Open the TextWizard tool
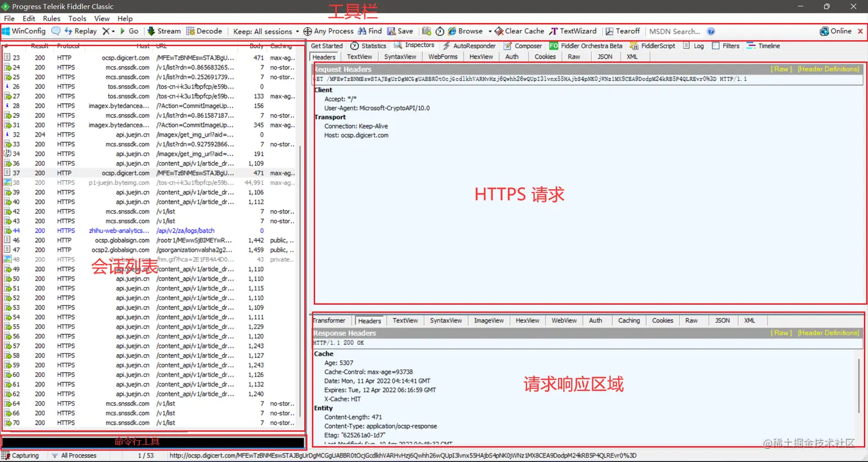 tap(573, 31)
